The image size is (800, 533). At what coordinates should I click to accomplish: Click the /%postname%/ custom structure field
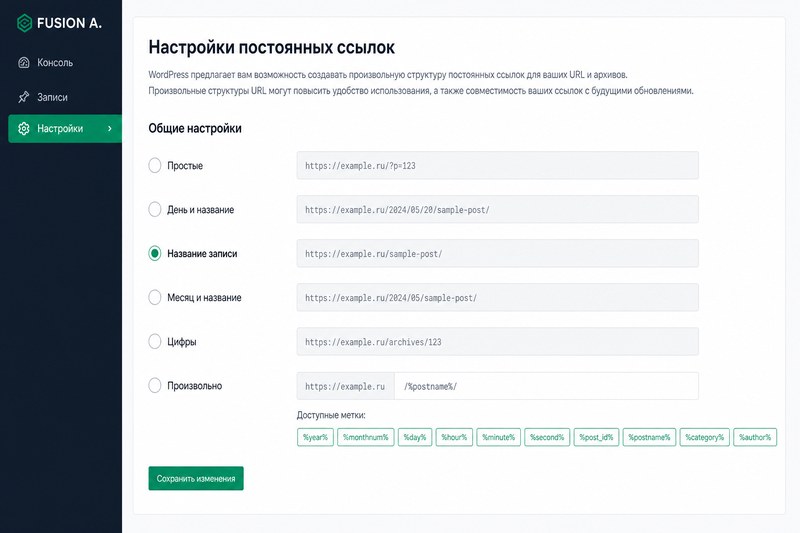(546, 386)
